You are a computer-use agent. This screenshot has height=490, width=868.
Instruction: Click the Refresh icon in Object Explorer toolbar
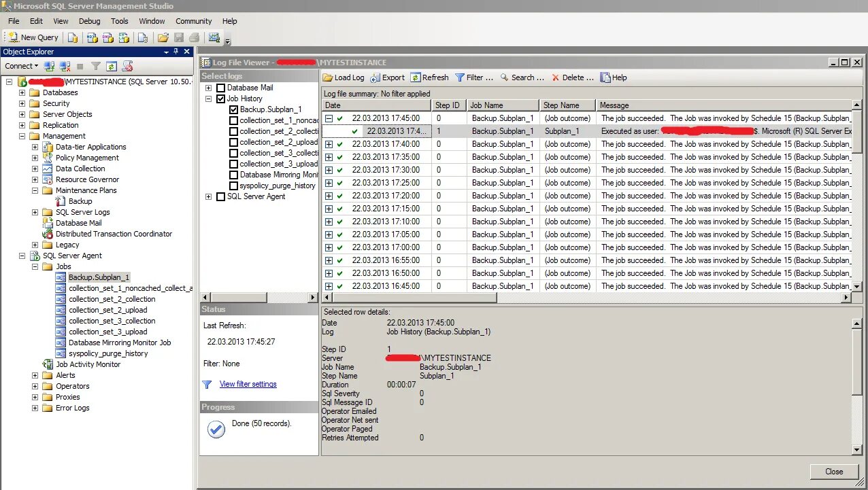(111, 66)
